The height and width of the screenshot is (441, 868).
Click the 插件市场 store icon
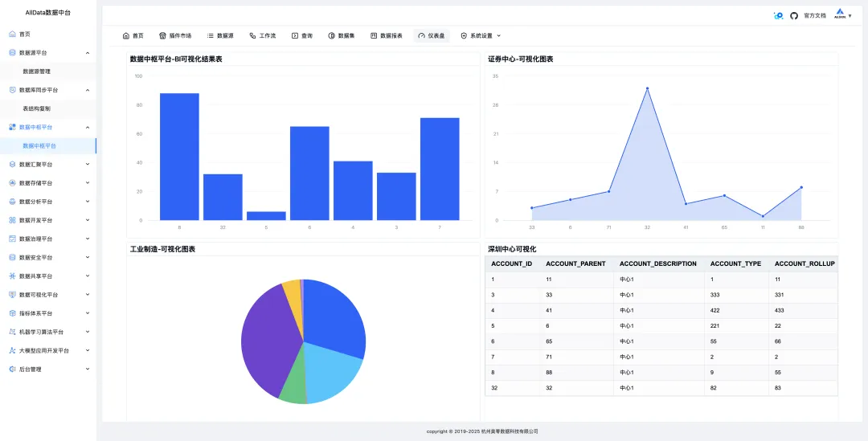click(162, 35)
